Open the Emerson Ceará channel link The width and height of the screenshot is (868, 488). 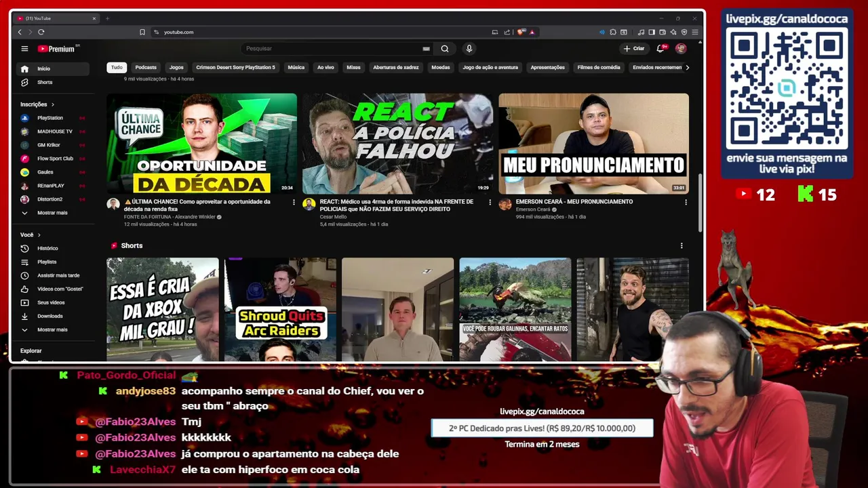pyautogui.click(x=533, y=209)
